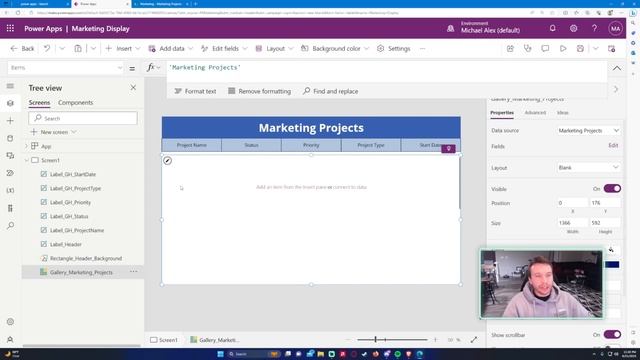
Task: Click the Windows Start button
Action: [220, 354]
